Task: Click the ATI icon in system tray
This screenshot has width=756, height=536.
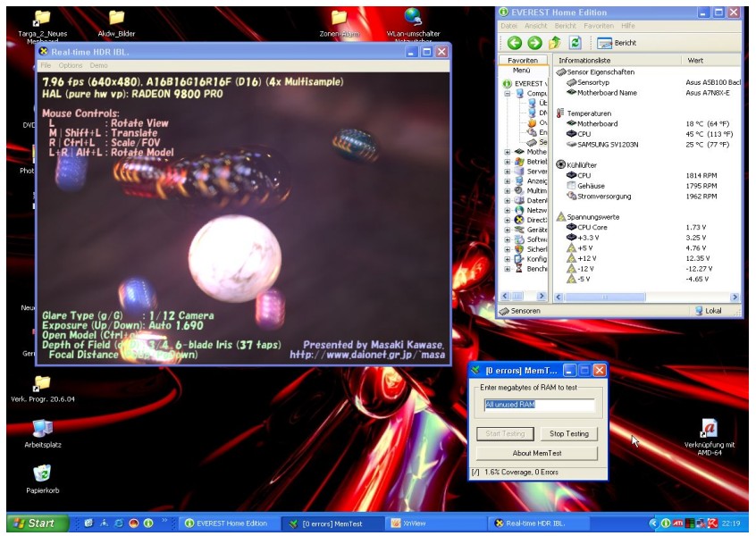Action: click(677, 523)
